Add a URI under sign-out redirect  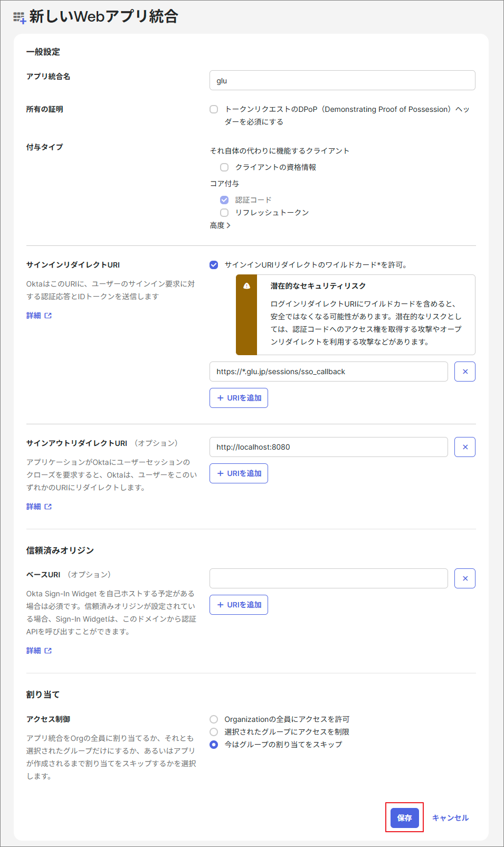(x=239, y=473)
